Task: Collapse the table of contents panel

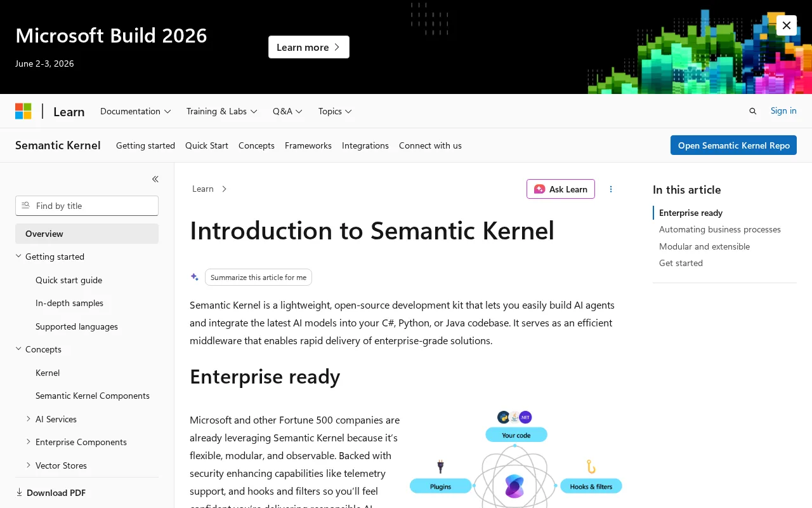Action: (155, 179)
